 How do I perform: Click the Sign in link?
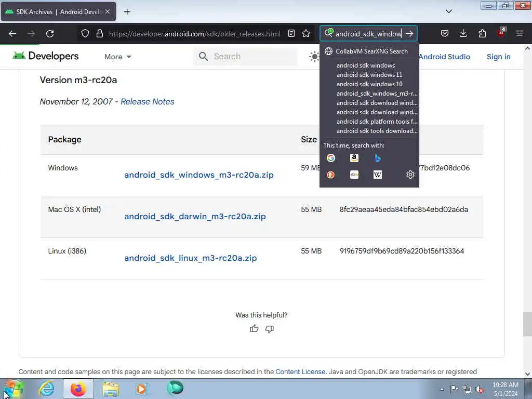498,57
